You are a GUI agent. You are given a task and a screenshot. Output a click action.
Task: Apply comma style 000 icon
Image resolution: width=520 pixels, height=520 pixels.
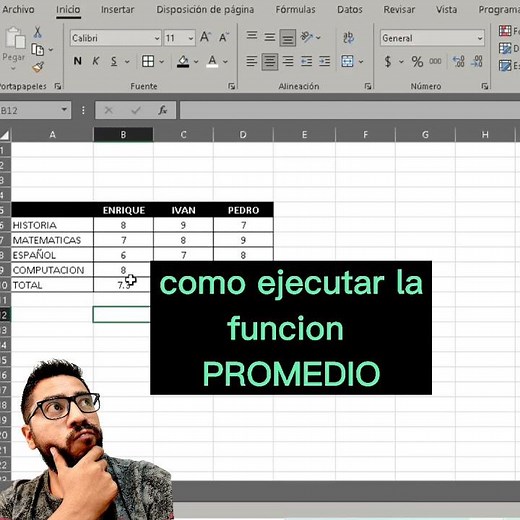435,61
